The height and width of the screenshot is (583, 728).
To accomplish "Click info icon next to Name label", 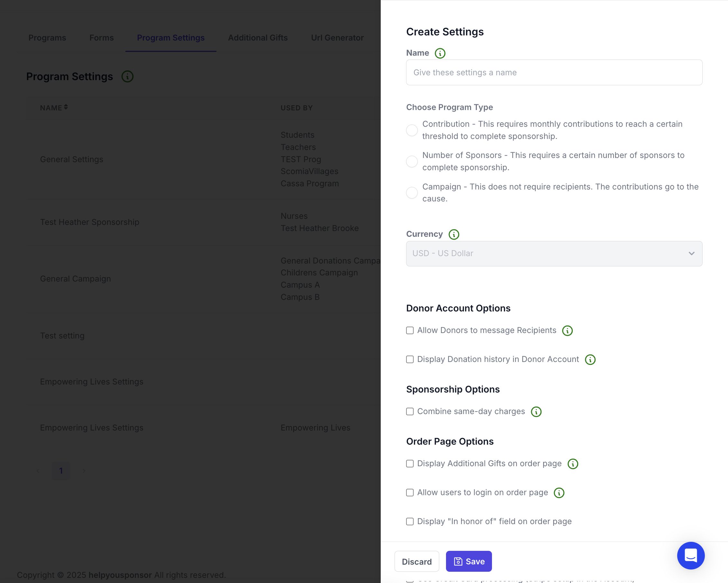I will click(x=440, y=53).
